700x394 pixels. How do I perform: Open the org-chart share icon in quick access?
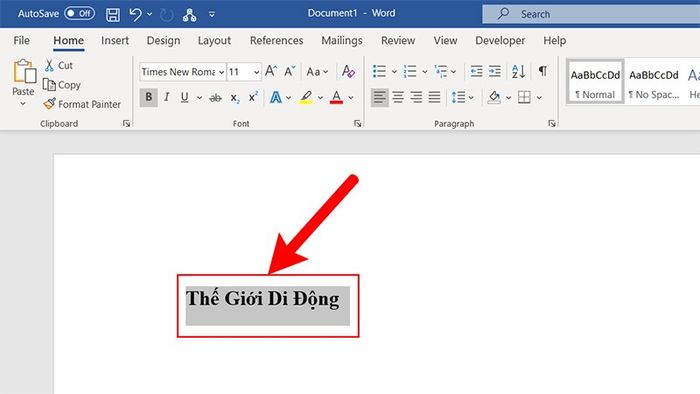[189, 15]
